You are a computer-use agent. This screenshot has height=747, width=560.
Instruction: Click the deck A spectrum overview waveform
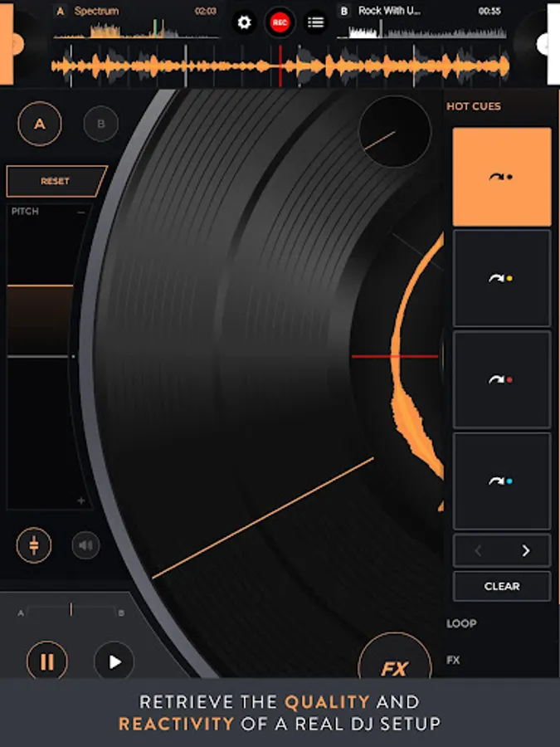click(x=136, y=28)
